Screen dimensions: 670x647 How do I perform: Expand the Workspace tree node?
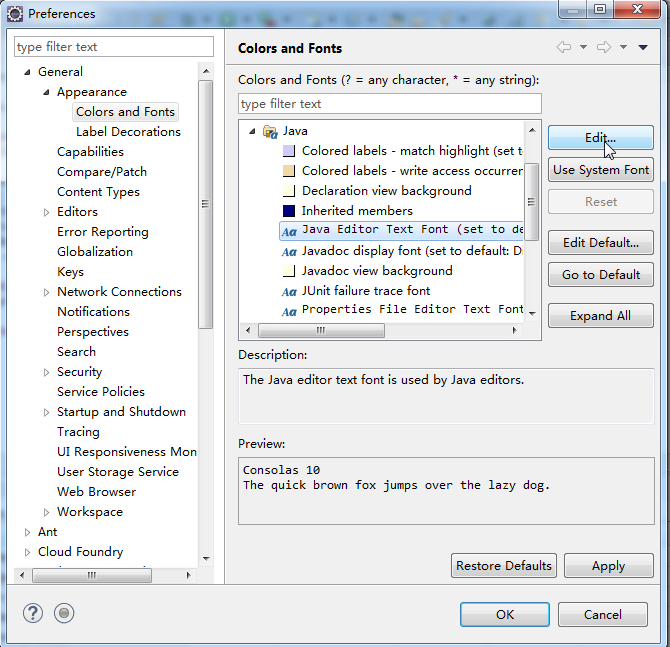[x=46, y=512]
